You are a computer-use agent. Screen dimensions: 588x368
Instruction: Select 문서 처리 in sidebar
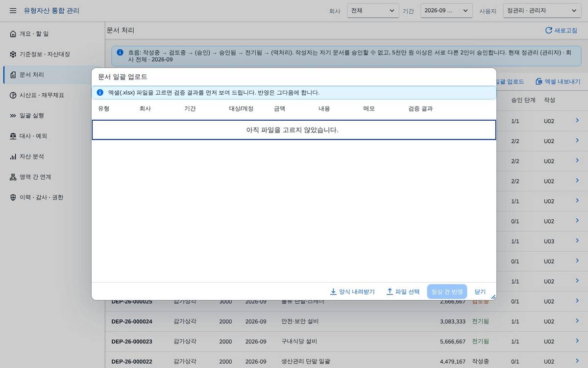pyautogui.click(x=52, y=75)
